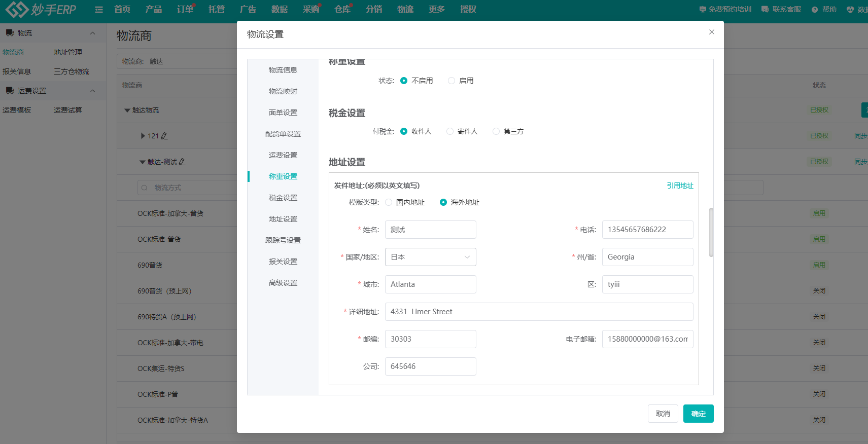This screenshot has width=868, height=444.
Task: Open 税金设置 settings tab
Action: point(283,198)
